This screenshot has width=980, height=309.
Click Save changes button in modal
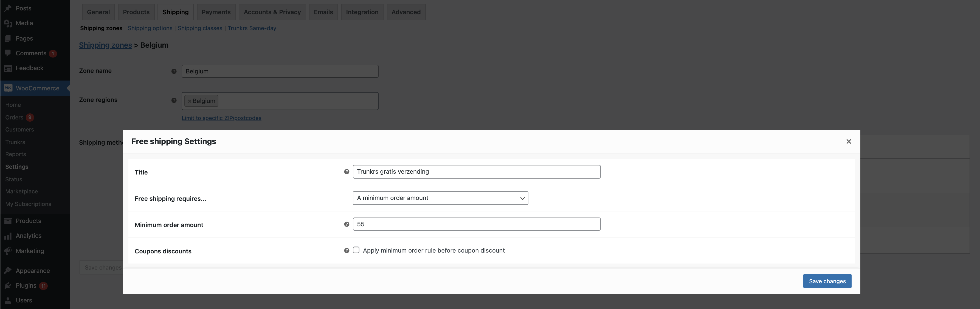point(827,281)
